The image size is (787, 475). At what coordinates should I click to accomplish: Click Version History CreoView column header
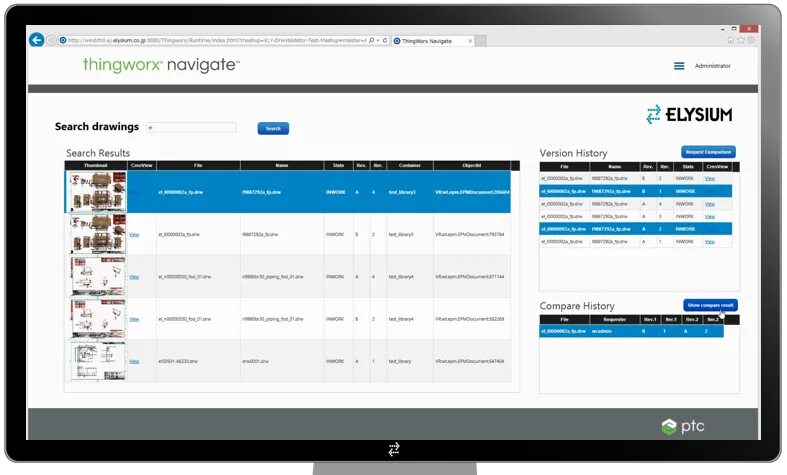click(x=717, y=166)
